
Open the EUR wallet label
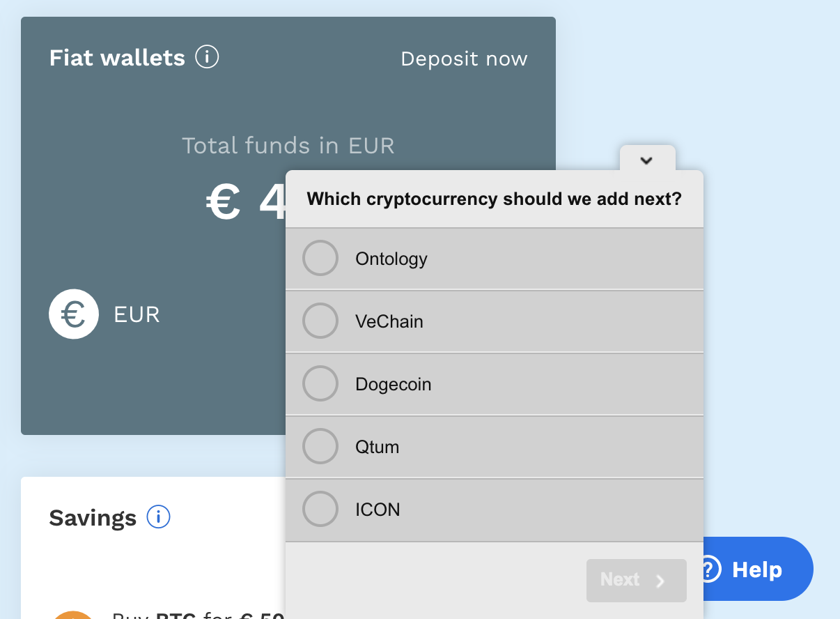coord(137,314)
